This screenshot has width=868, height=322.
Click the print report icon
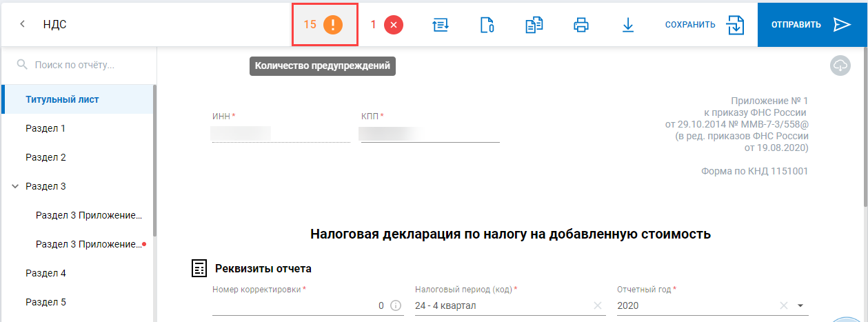pyautogui.click(x=581, y=25)
